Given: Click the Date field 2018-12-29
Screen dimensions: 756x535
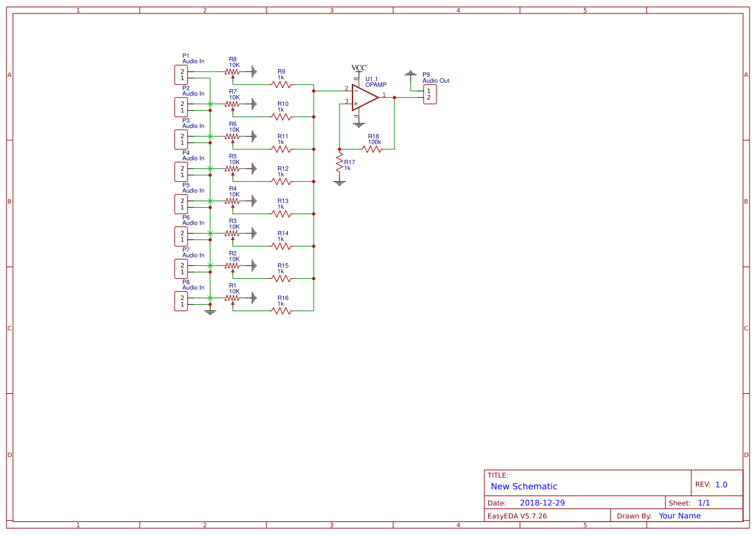Looking at the screenshot, I should (543, 502).
